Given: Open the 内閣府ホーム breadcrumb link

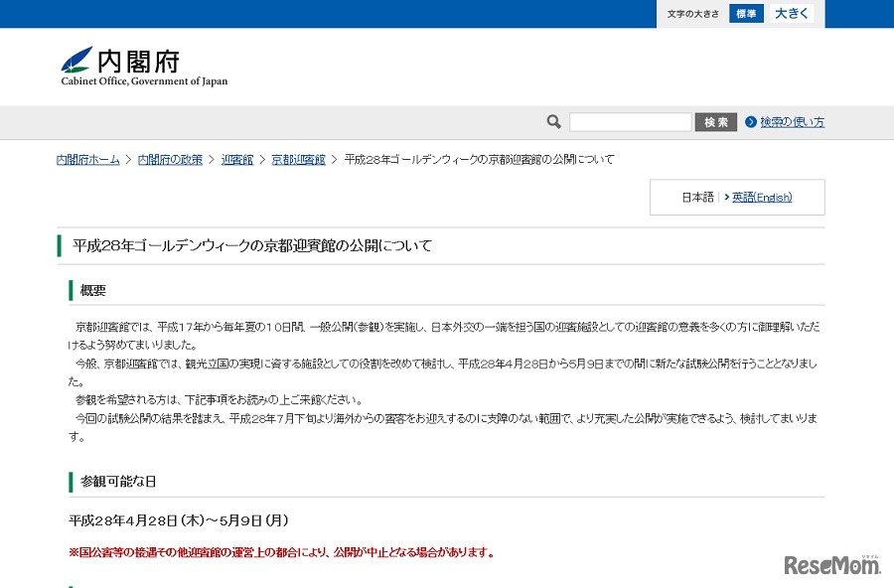Looking at the screenshot, I should [x=85, y=158].
